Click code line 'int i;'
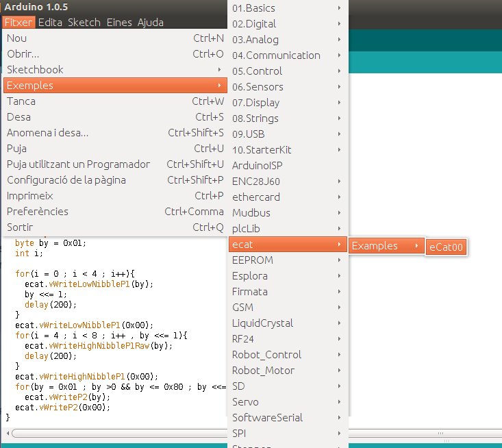Screen dimensions: 502x448 coord(29,253)
